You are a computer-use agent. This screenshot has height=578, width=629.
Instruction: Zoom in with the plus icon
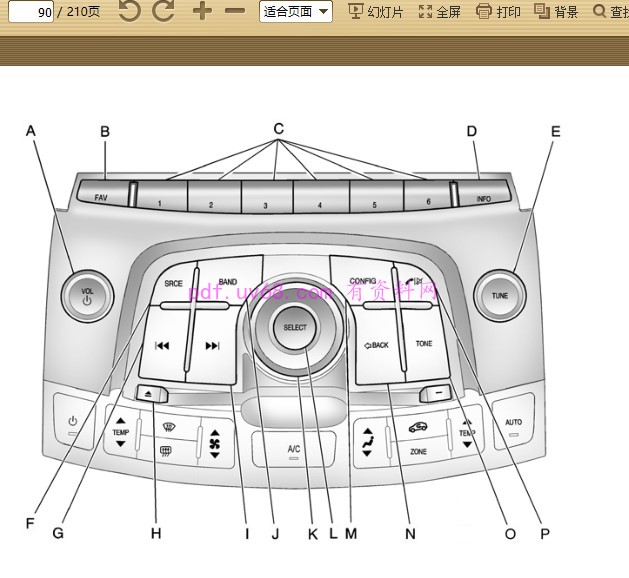click(202, 12)
